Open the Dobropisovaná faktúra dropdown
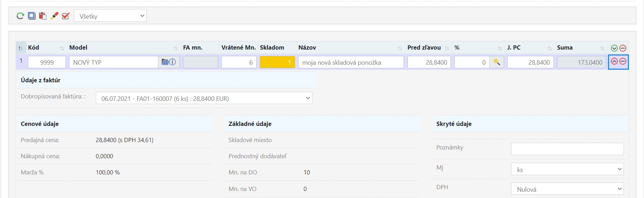The width and height of the screenshot is (644, 198). (x=204, y=98)
